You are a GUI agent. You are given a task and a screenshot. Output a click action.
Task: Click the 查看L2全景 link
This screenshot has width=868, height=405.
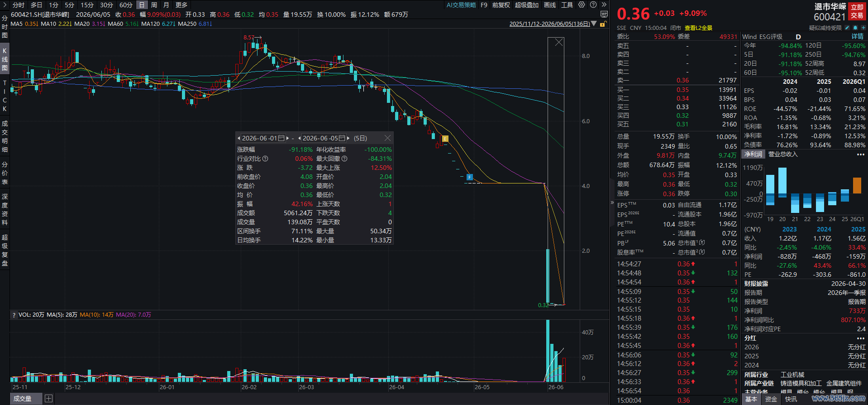tap(698, 28)
